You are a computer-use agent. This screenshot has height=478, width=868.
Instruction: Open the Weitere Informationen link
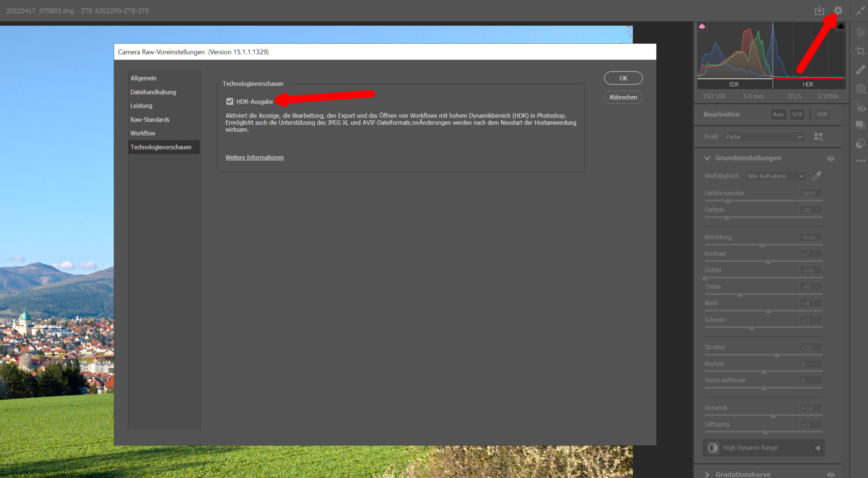[x=255, y=157]
